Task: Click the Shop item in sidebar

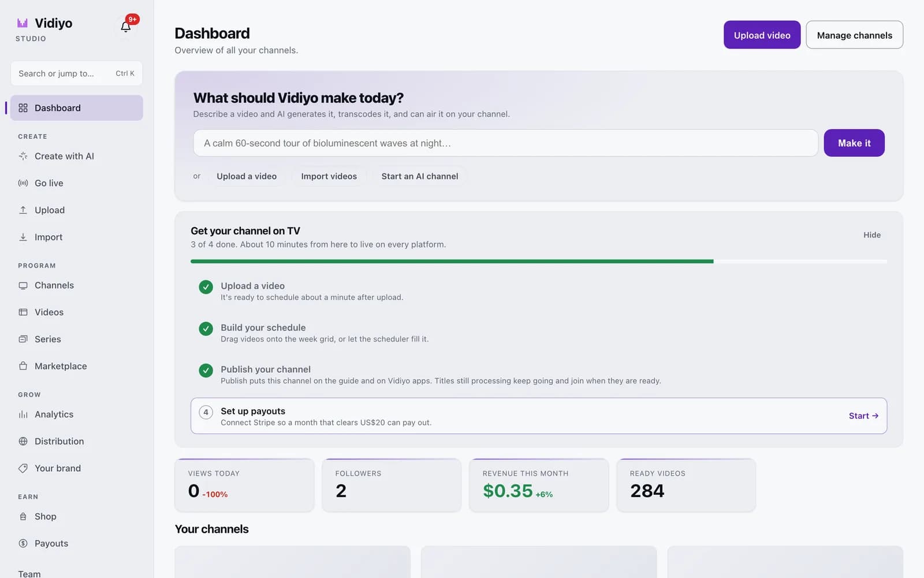Action: [x=77, y=517]
